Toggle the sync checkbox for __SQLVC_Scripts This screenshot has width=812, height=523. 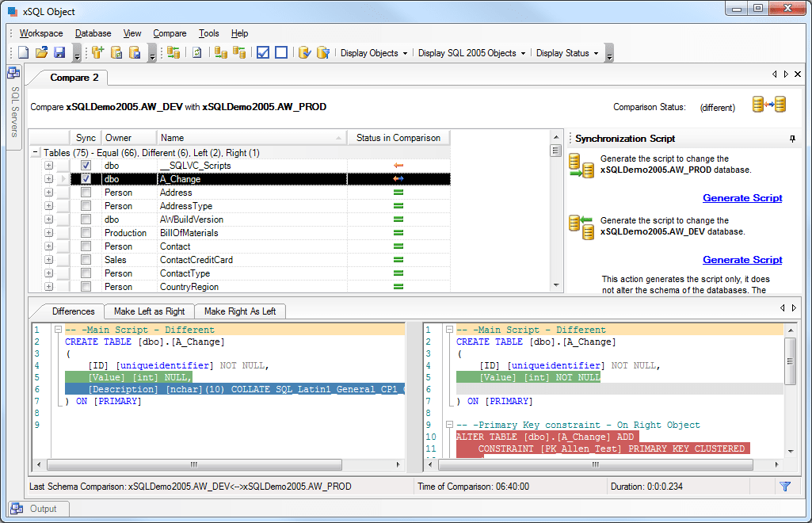[86, 165]
